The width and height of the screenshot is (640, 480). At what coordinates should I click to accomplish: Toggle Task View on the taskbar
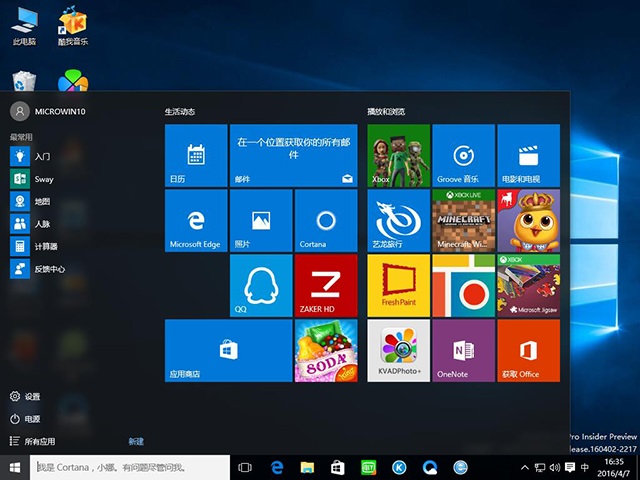(246, 467)
